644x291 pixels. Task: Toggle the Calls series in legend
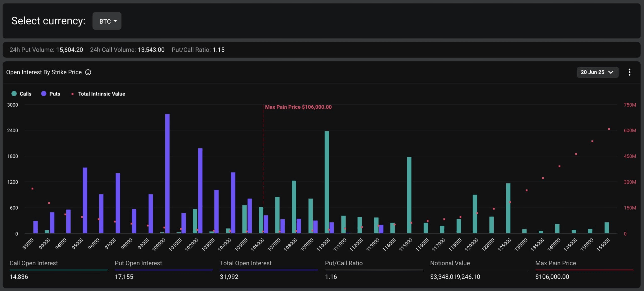(25, 94)
